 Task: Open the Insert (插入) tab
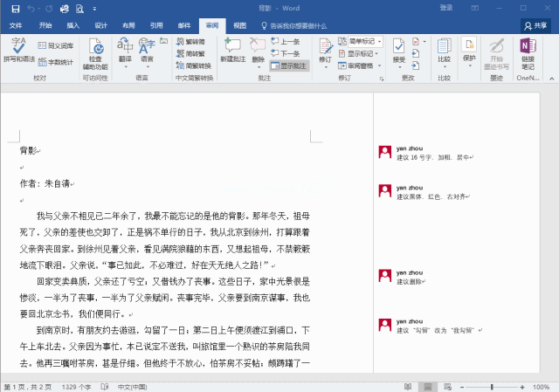coord(73,26)
